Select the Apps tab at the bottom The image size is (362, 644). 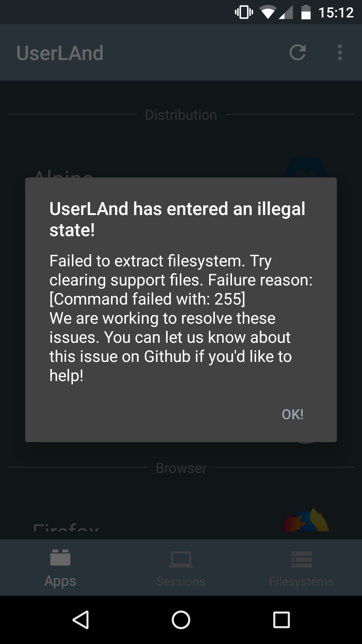click(60, 568)
